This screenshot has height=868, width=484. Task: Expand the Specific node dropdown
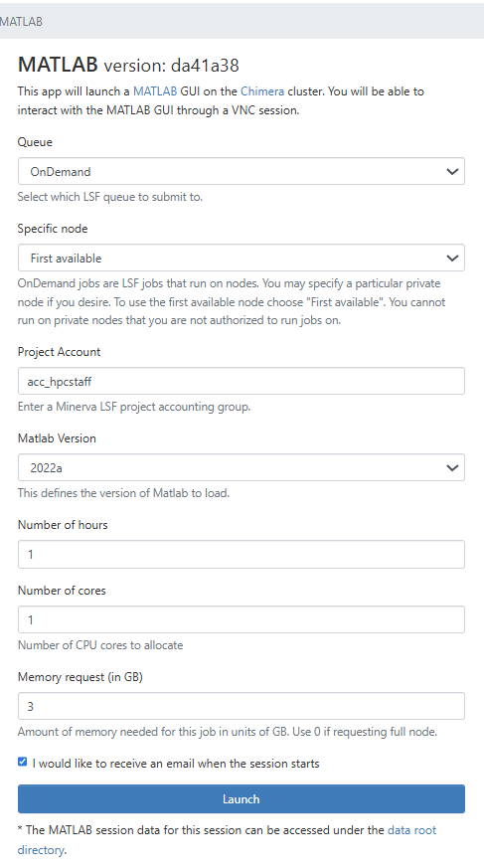pyautogui.click(x=242, y=258)
